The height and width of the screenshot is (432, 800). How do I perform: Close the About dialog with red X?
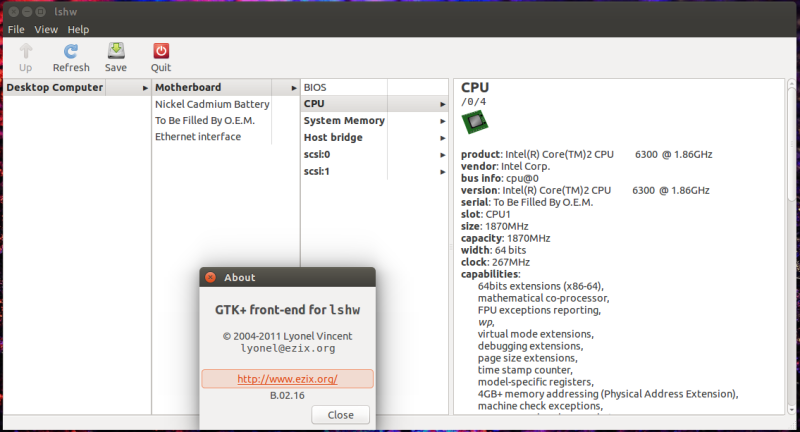pyautogui.click(x=210, y=277)
